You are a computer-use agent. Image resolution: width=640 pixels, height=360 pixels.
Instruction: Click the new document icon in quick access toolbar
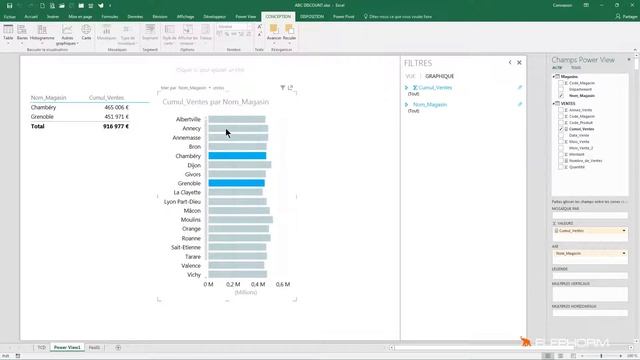point(42,5)
